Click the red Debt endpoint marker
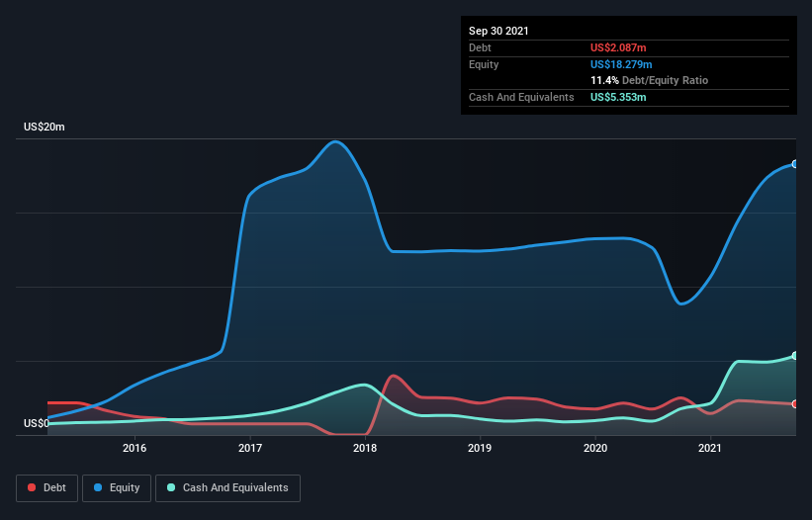Screen dimensions: 812x520 [795, 403]
